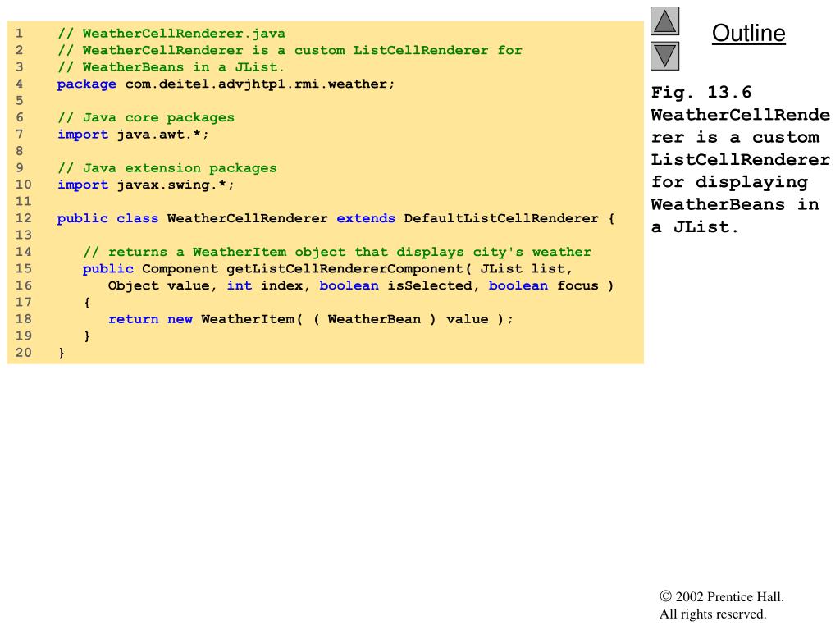Image resolution: width=840 pixels, height=630 pixels.
Task: Click line number 20 in the gutter
Action: [23, 353]
